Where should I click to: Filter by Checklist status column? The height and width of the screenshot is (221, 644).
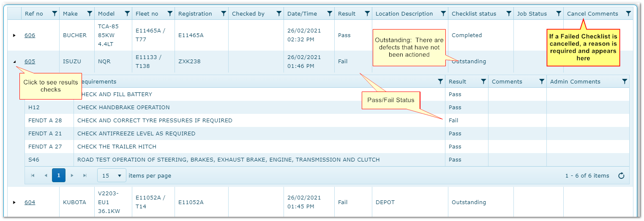click(x=509, y=14)
